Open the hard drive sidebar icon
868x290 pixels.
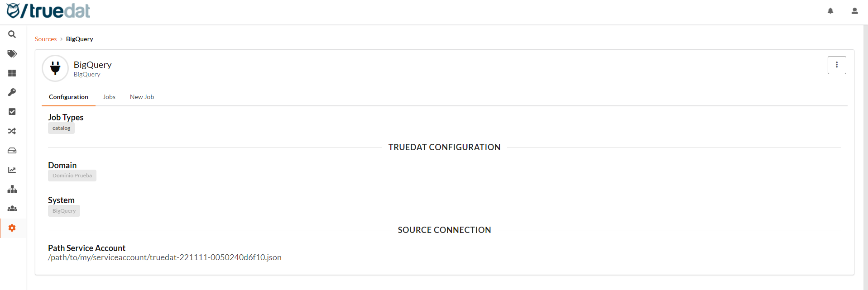point(12,151)
